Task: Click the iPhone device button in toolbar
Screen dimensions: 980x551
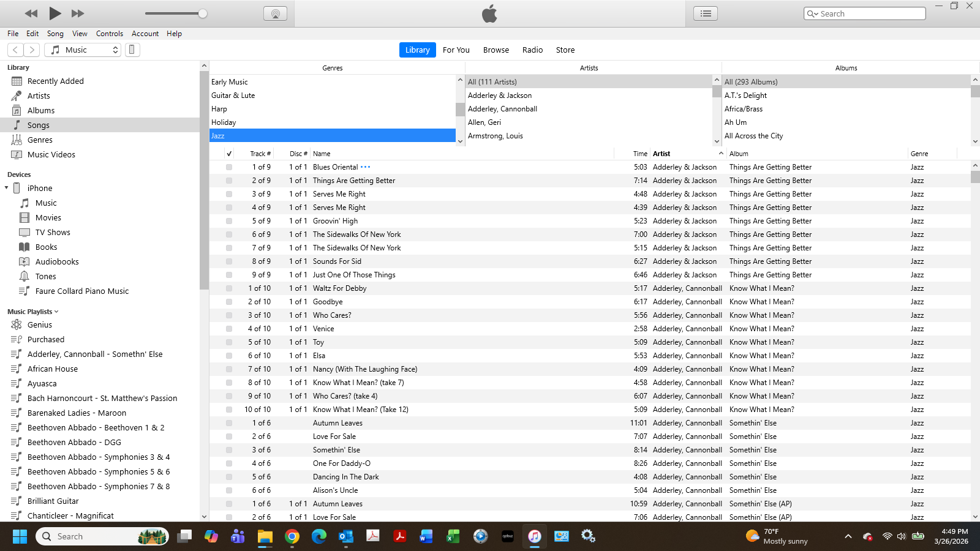Action: click(132, 50)
